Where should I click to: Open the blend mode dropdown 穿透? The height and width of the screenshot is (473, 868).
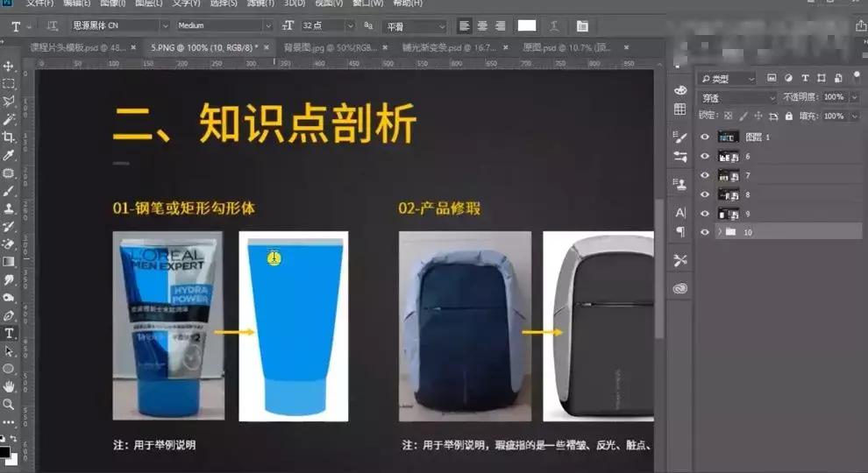[x=738, y=98]
